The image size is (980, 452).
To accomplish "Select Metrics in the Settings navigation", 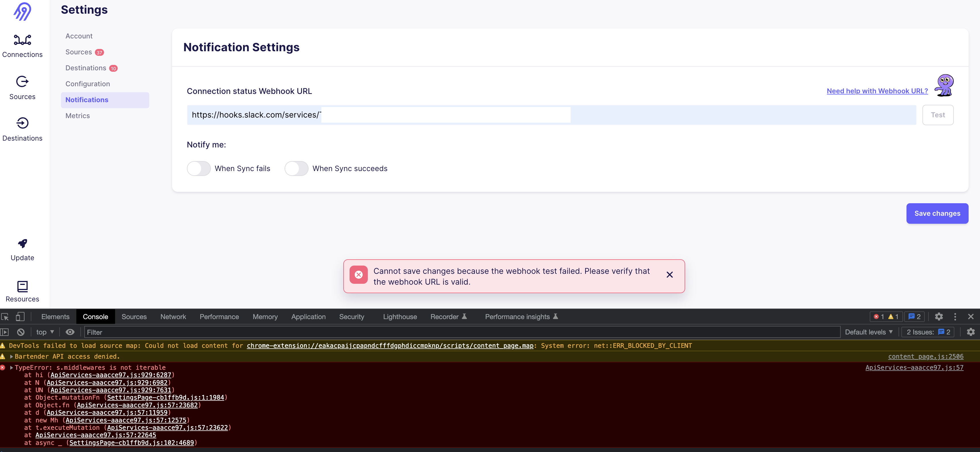I will click(x=77, y=116).
